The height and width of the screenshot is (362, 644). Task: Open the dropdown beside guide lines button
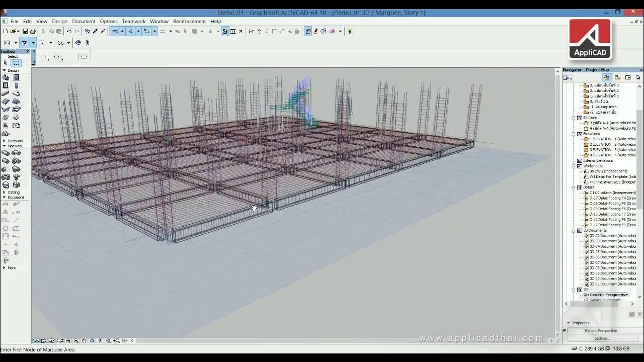(122, 31)
